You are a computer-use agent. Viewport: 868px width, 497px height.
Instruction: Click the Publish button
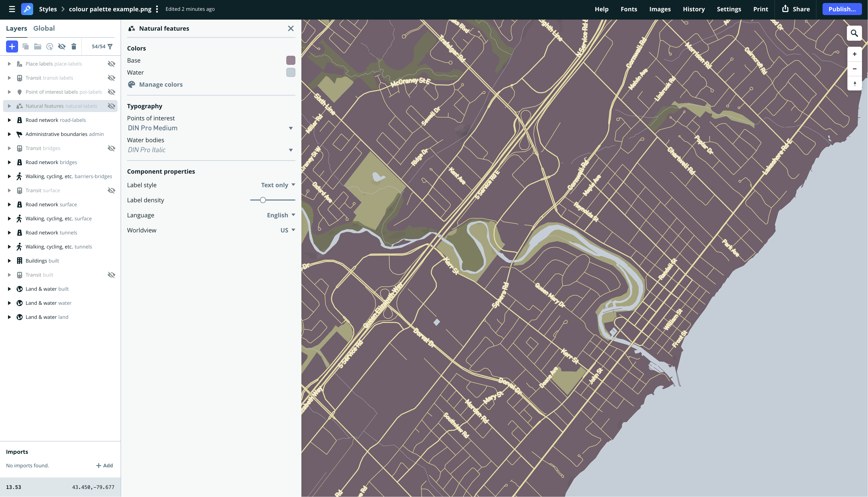[x=842, y=9]
